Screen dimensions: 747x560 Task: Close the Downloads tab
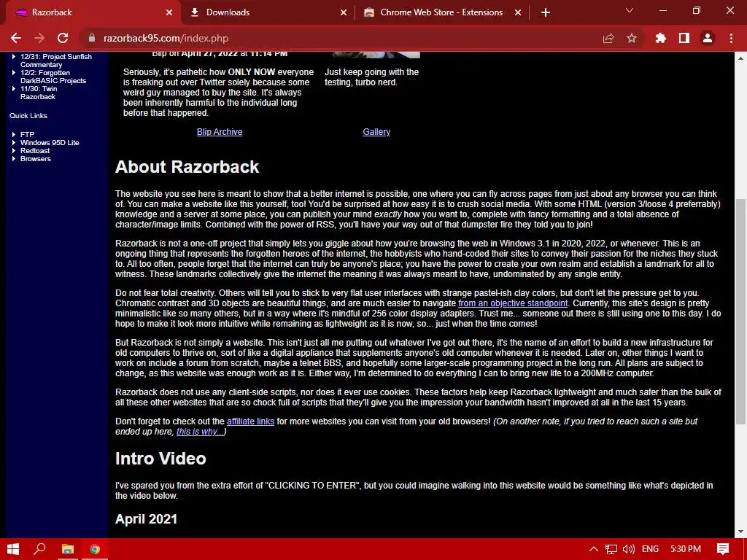344,12
